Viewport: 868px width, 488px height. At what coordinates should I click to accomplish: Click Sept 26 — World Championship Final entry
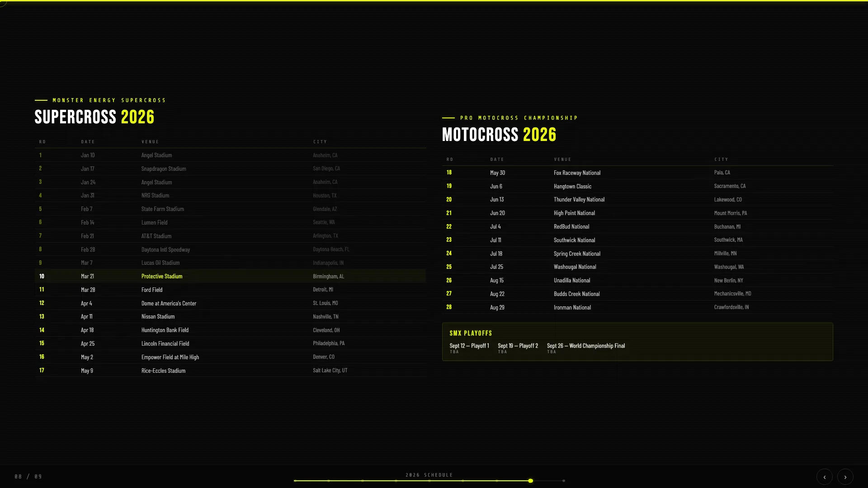(x=585, y=346)
